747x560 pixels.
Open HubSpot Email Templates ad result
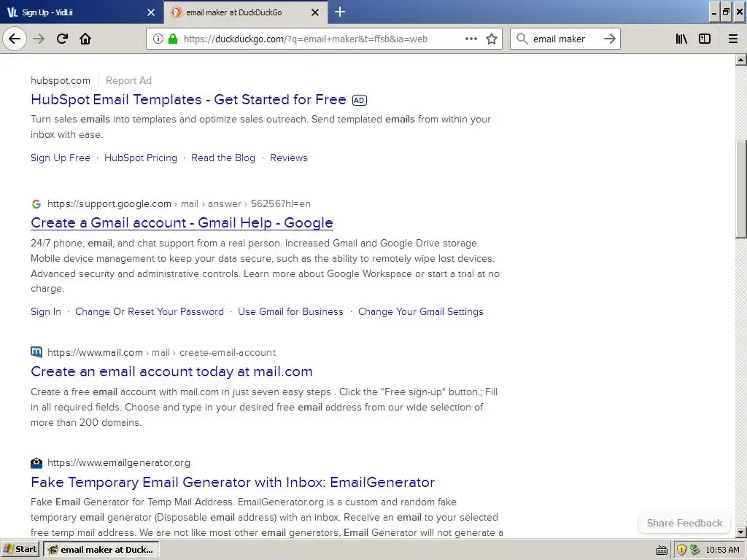point(188,99)
